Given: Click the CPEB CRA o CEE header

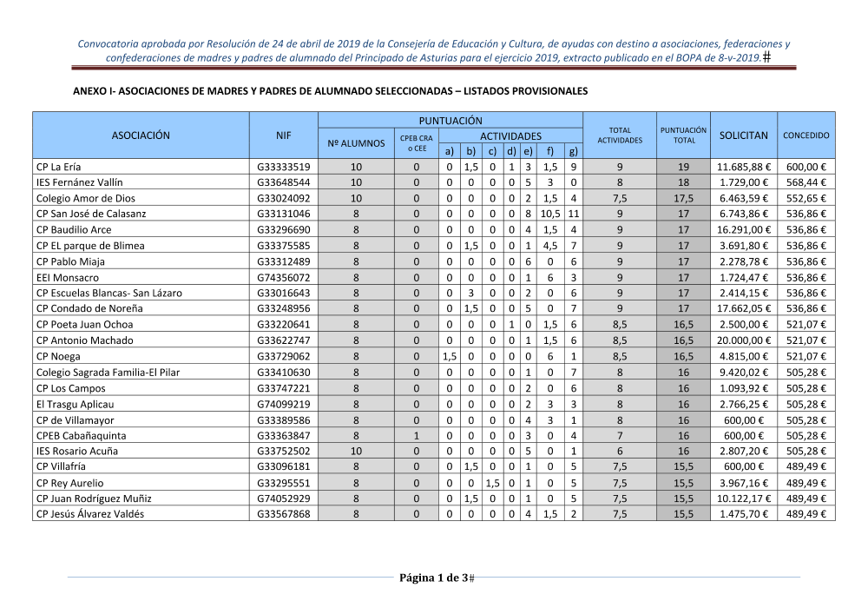Looking at the screenshot, I should pyautogui.click(x=415, y=143).
